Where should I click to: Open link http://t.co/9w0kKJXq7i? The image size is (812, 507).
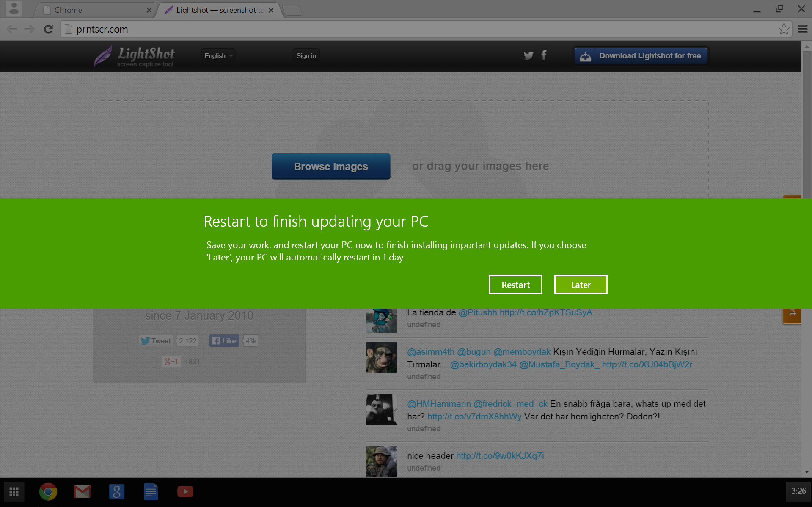coord(500,456)
